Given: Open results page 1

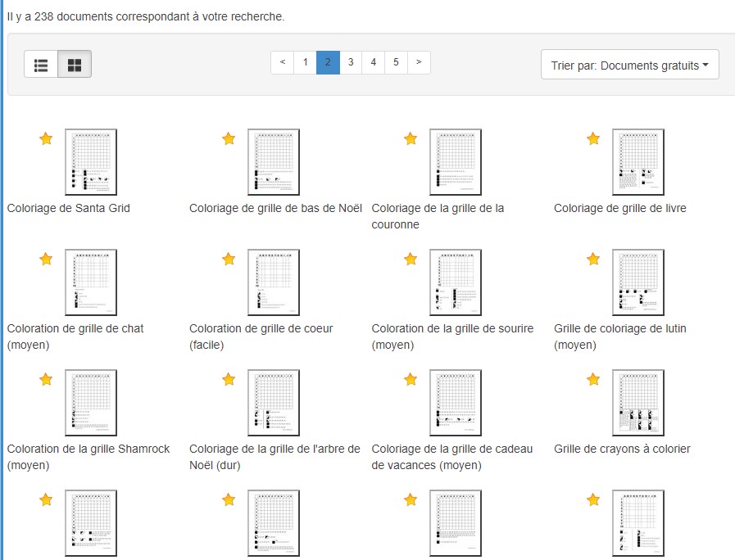Looking at the screenshot, I should click(305, 62).
